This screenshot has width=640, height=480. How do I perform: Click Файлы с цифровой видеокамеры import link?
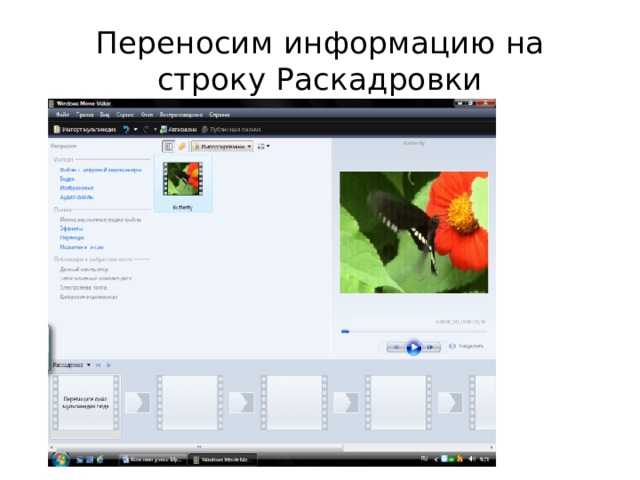pyautogui.click(x=100, y=169)
